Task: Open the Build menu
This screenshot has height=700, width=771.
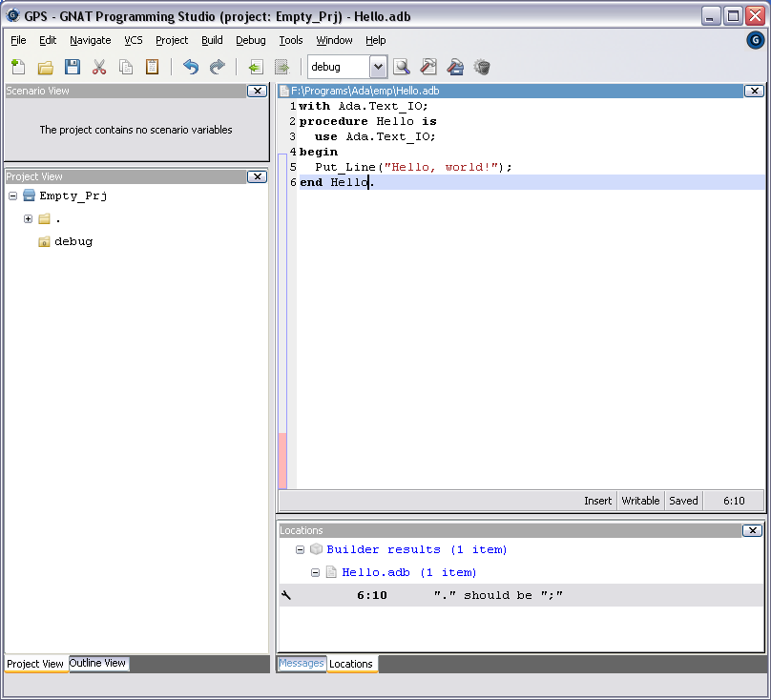Action: pyautogui.click(x=212, y=40)
